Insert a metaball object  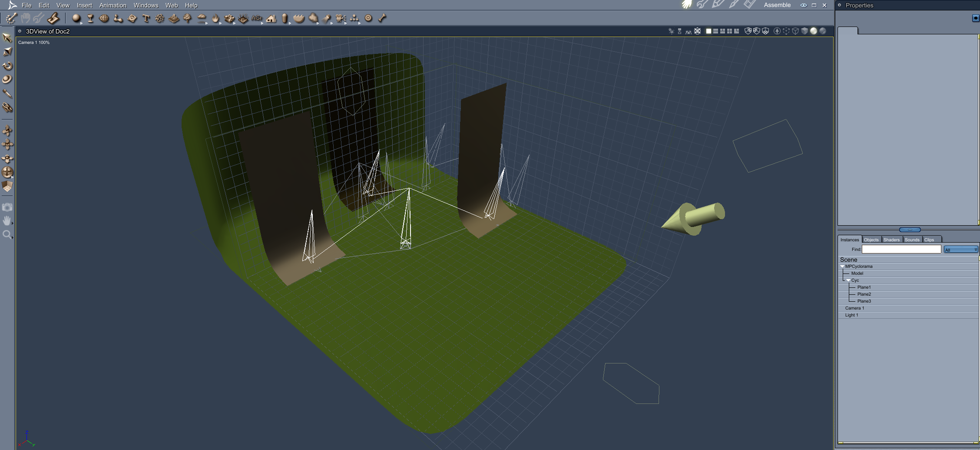coord(118,18)
